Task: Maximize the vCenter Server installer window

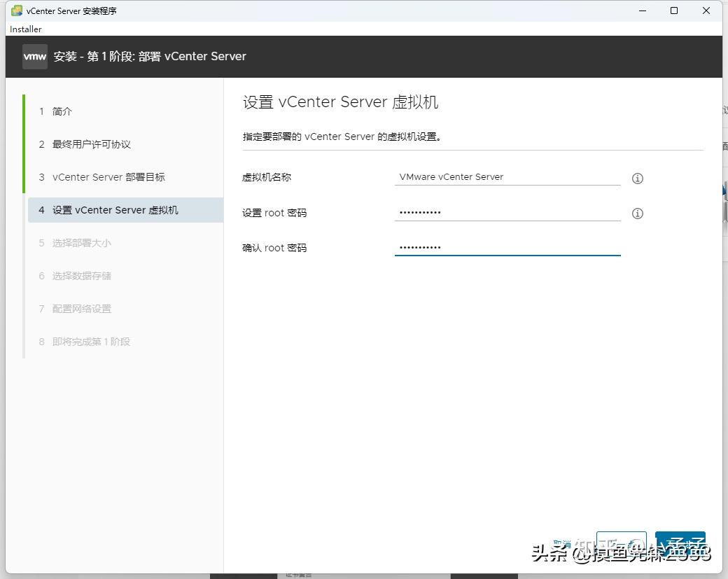Action: [674, 11]
